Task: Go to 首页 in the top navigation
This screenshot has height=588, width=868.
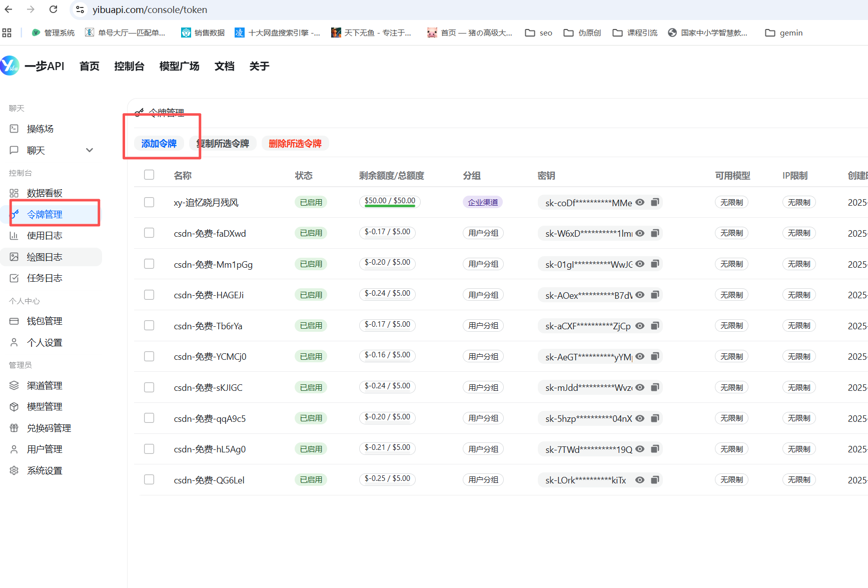Action: 90,66
